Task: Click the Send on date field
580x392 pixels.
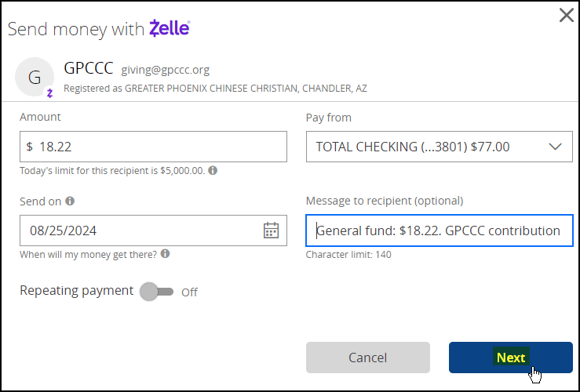Action: (153, 230)
